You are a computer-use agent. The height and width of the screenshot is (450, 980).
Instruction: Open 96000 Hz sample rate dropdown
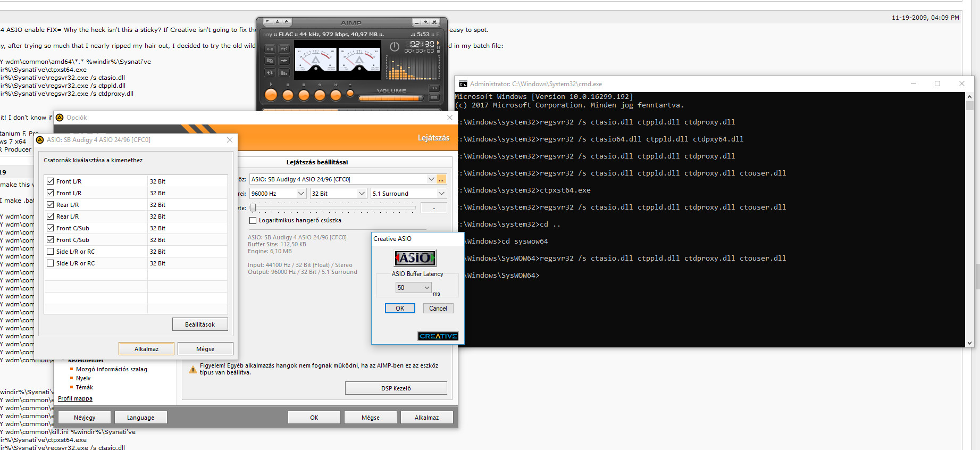pos(278,194)
